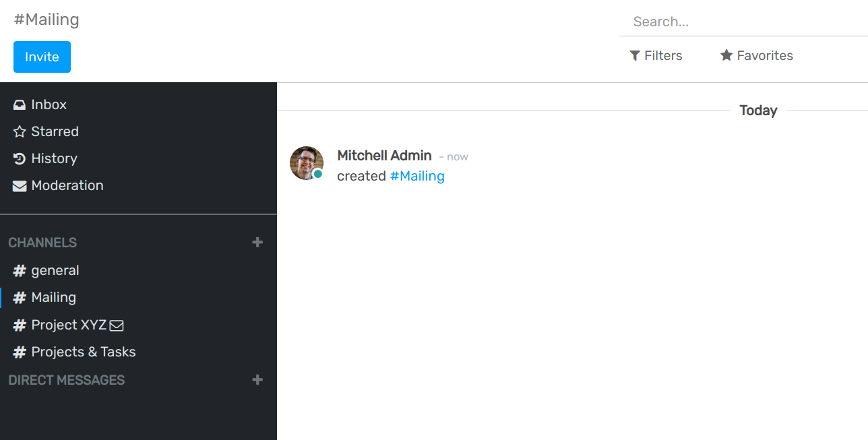Expand Channels with the plus control
The image size is (868, 440).
[x=257, y=242]
